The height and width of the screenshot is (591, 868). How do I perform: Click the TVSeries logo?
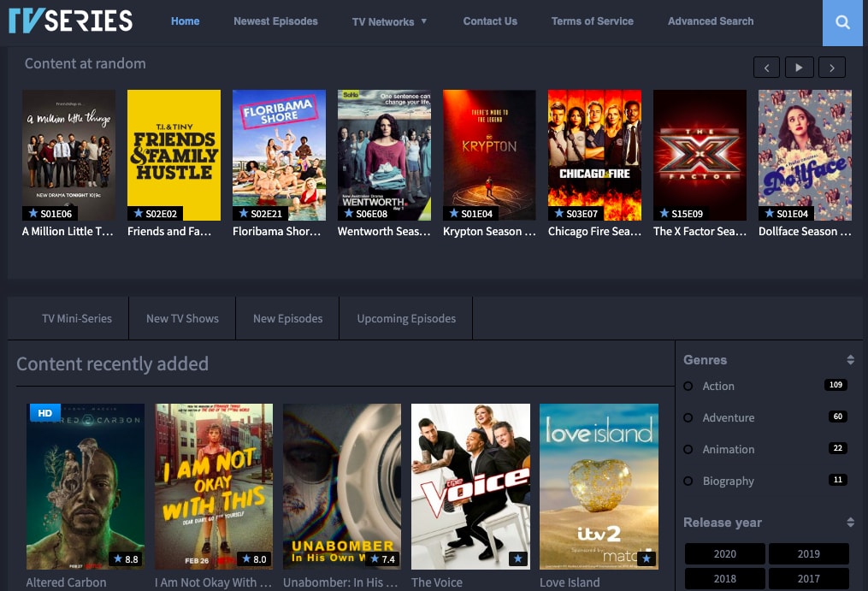coord(70,21)
